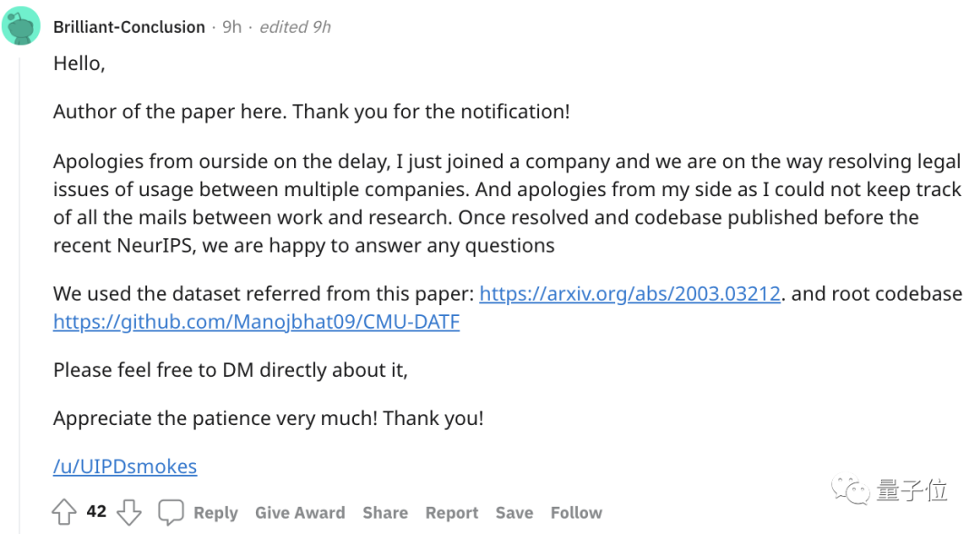Click the WeChat logo watermark

pyautogui.click(x=853, y=491)
